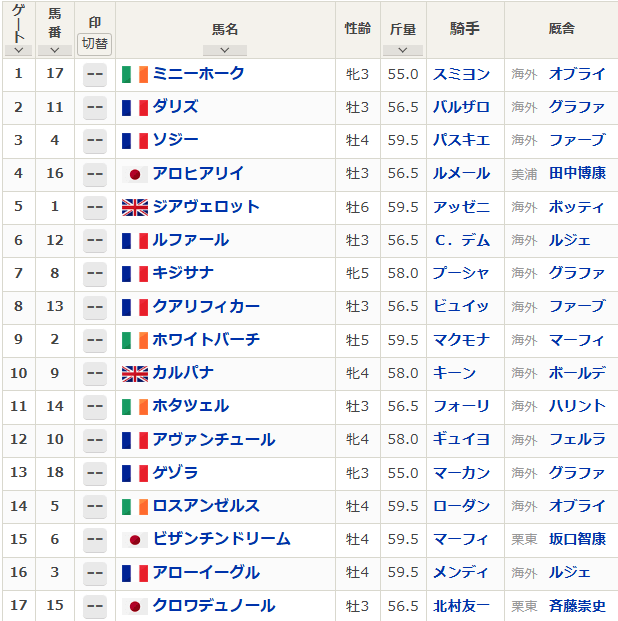The image size is (618, 621).
Task: Click the UK flag next to ジアヴェロット
Action: click(134, 207)
